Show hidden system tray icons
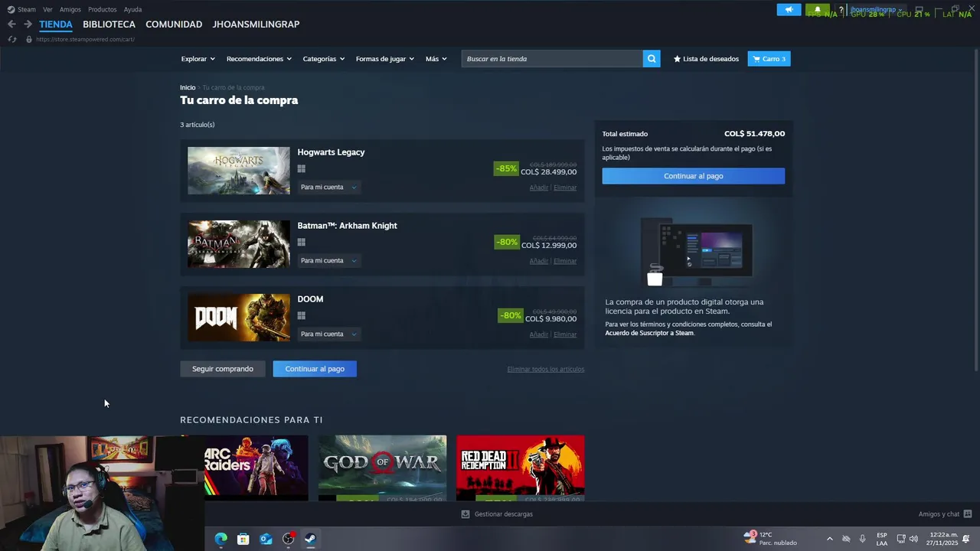 tap(829, 539)
